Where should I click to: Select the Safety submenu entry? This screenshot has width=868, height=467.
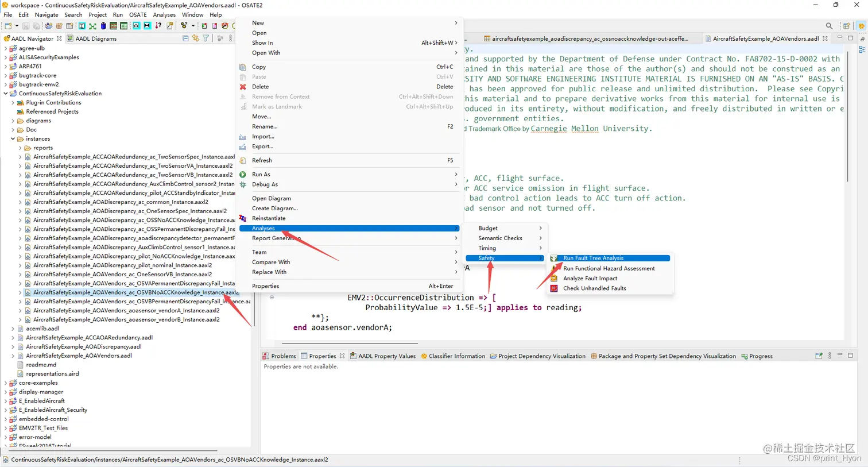[x=504, y=258]
